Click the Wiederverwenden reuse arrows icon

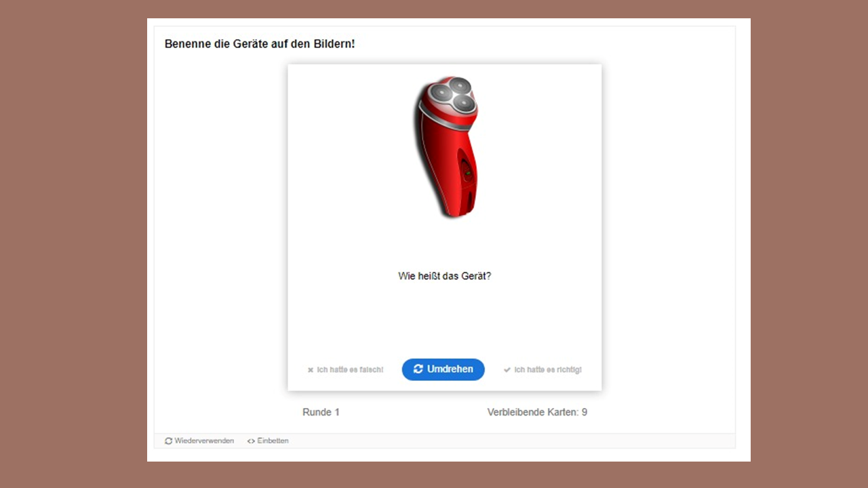pos(169,441)
